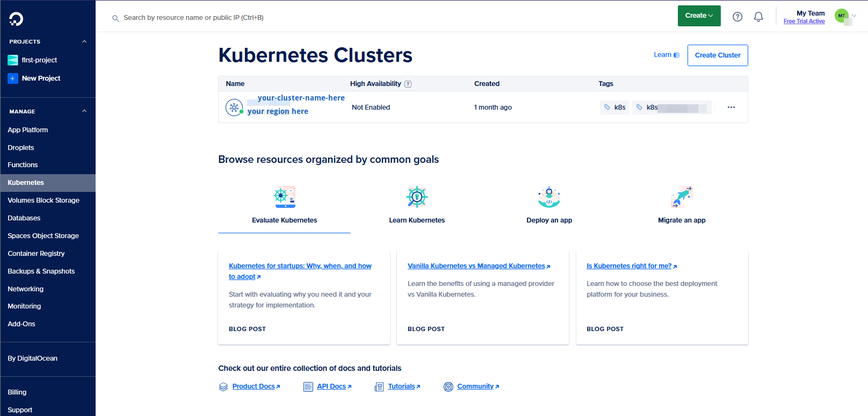This screenshot has width=868, height=416.
Task: Click the Create Cluster button
Action: (718, 55)
